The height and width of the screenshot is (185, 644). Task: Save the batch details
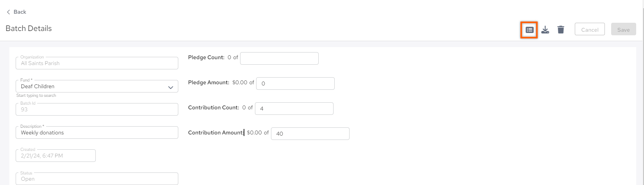pos(623,29)
